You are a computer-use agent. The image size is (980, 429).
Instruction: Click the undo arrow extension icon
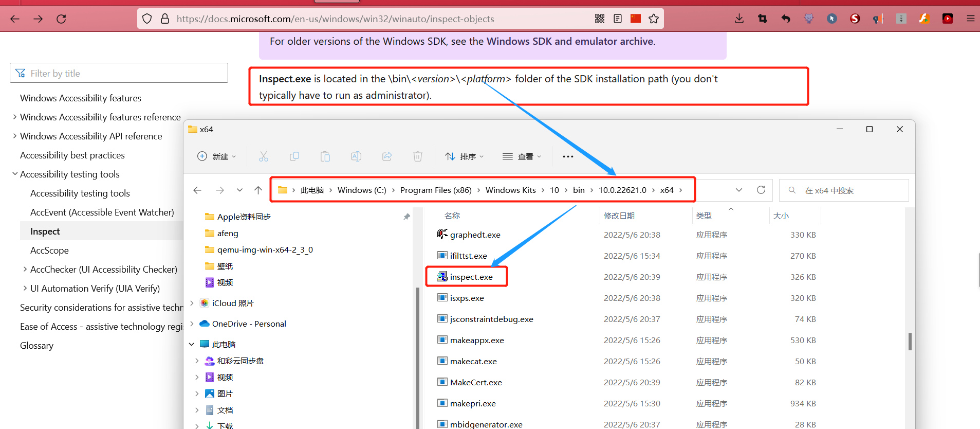tap(786, 19)
